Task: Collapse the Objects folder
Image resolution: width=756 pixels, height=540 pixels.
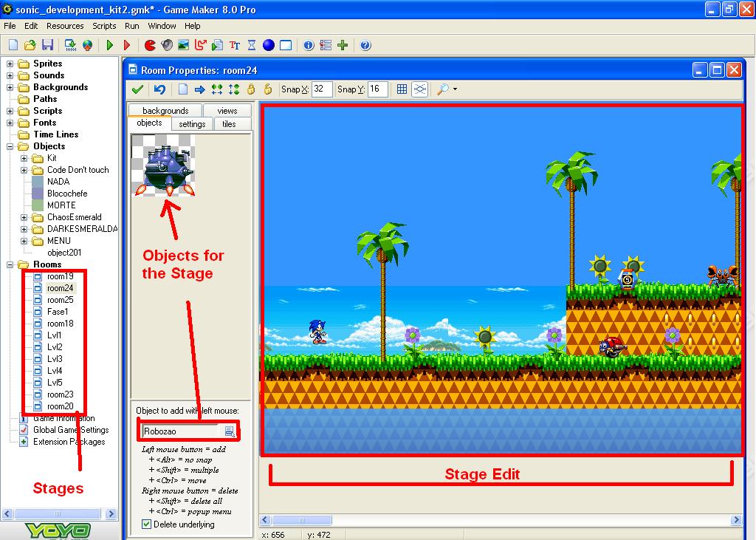Action: (x=10, y=146)
